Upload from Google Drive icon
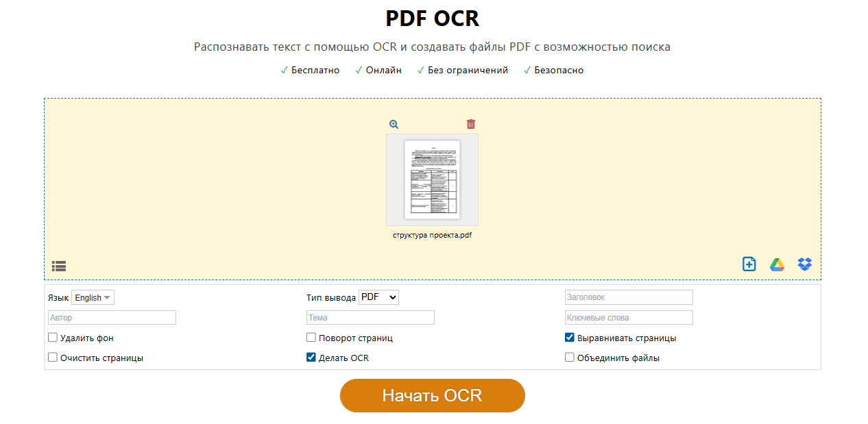This screenshot has width=868, height=424. tap(777, 264)
